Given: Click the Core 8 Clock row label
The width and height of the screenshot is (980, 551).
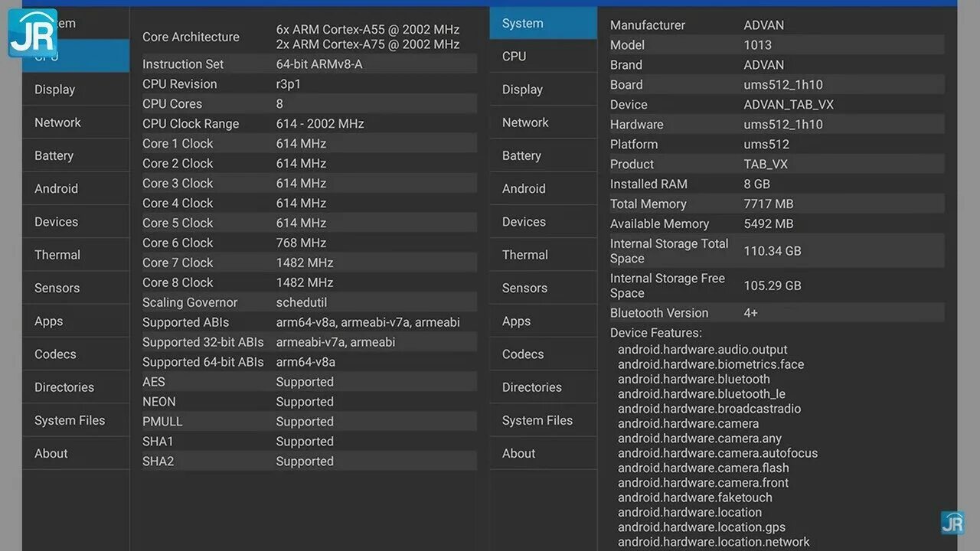Looking at the screenshot, I should [x=178, y=282].
